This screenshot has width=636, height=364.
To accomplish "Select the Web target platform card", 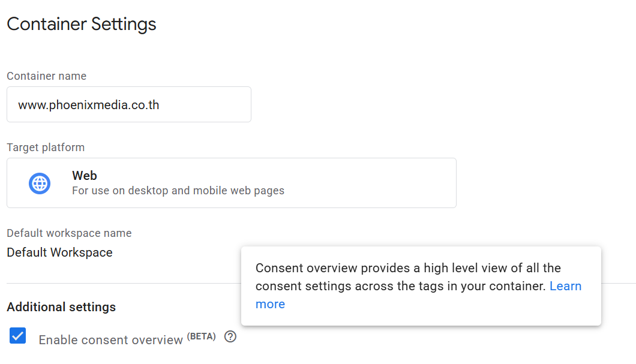I will click(232, 183).
